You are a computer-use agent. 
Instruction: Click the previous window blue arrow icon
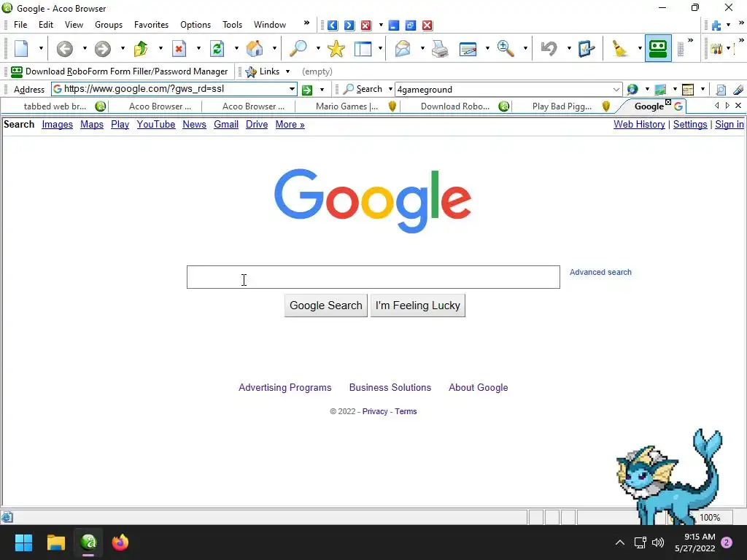pos(333,26)
